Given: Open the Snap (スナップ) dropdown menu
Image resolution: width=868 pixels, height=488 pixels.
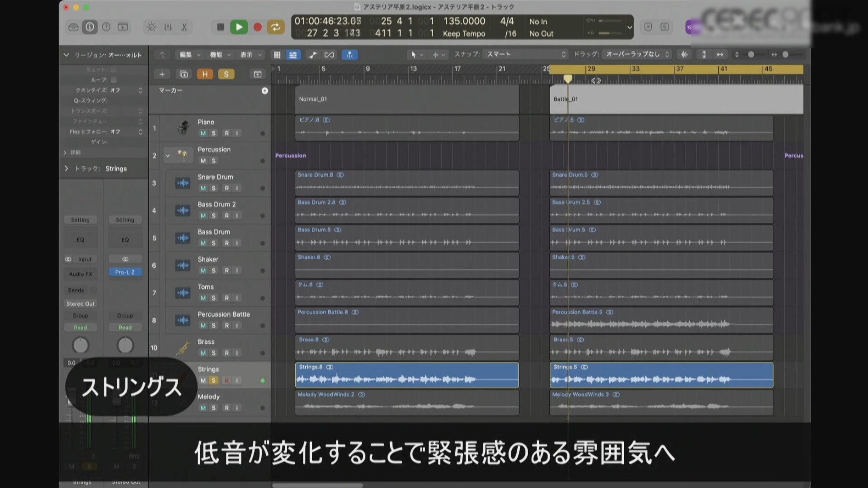Looking at the screenshot, I should click(525, 54).
